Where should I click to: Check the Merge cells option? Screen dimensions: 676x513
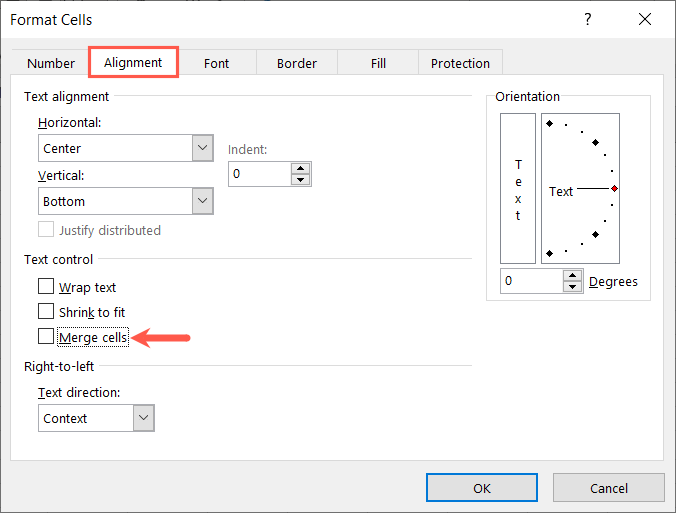(46, 337)
